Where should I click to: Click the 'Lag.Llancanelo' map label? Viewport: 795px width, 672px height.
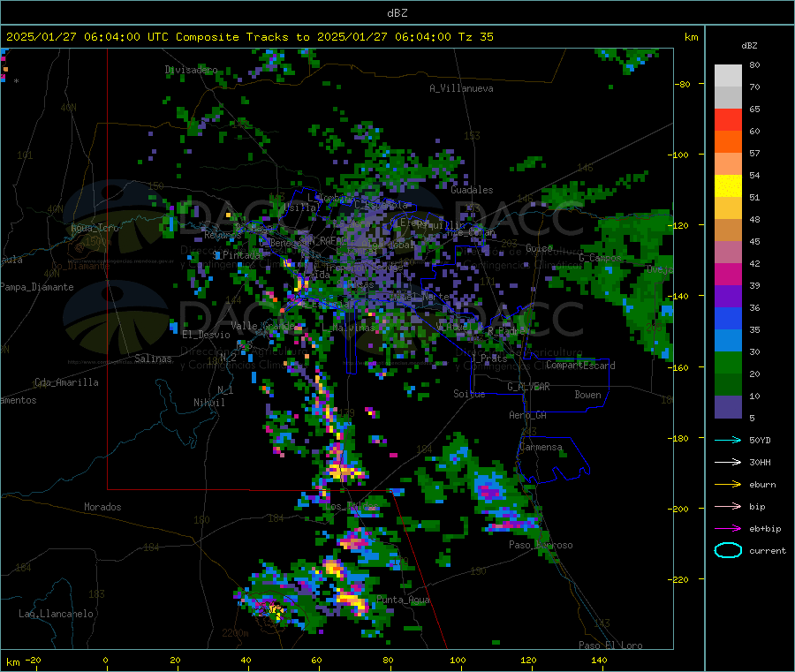tap(56, 614)
